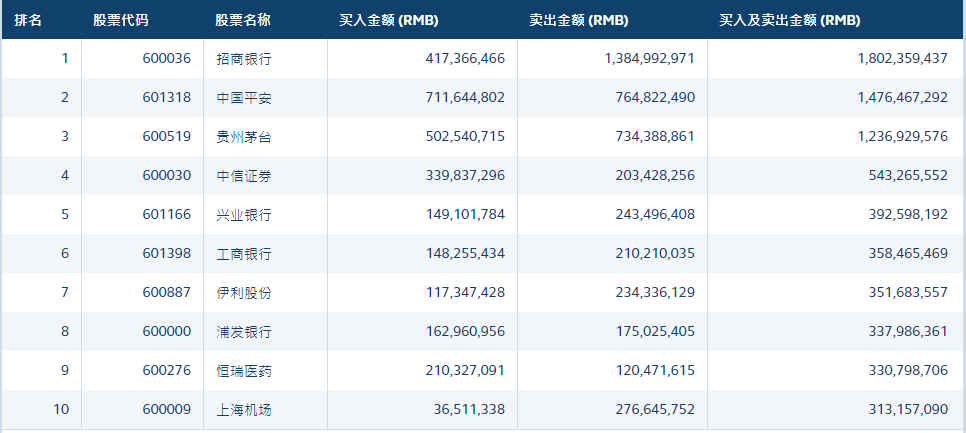The width and height of the screenshot is (966, 433).
Task: Select stock name 工商银行
Action: coord(244,253)
